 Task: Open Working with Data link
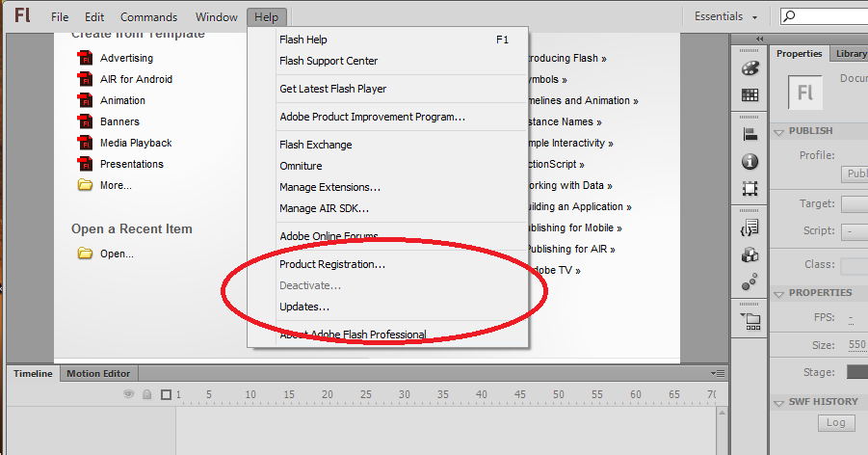coord(569,186)
